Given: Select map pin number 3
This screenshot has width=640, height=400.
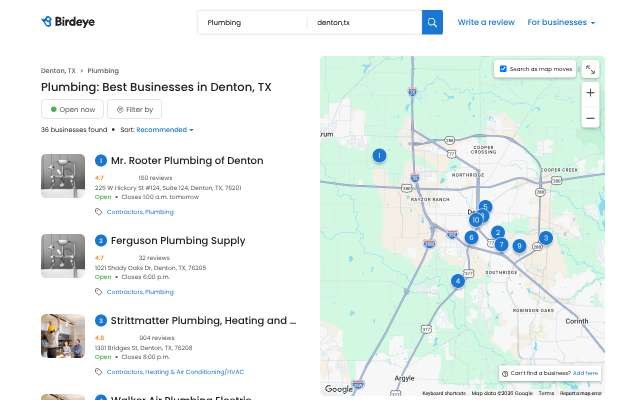Looking at the screenshot, I should (x=546, y=238).
